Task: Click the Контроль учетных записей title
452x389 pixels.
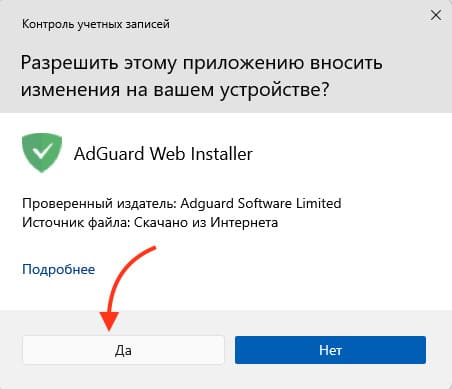Action: [96, 24]
